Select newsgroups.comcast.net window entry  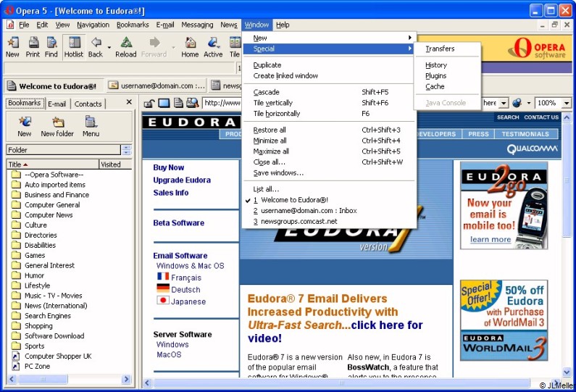pos(329,222)
